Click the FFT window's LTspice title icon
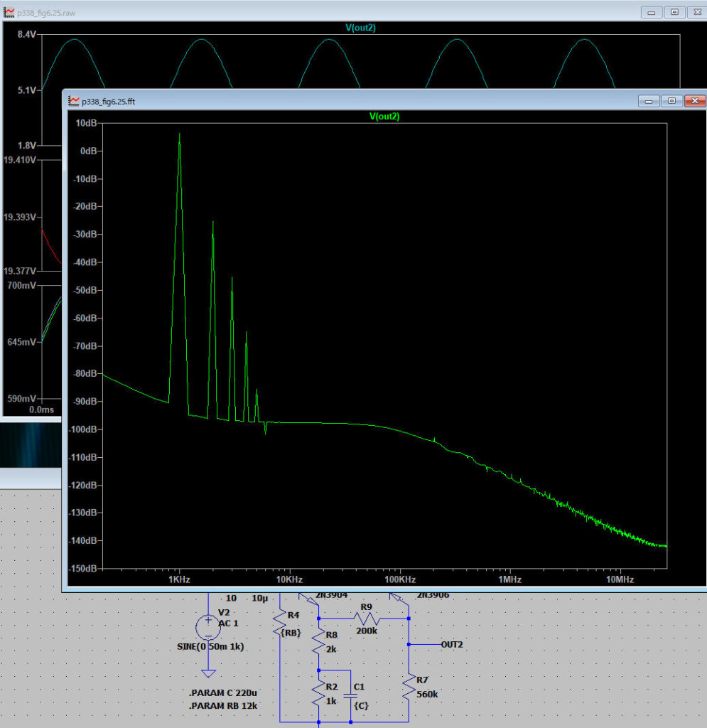 74,101
